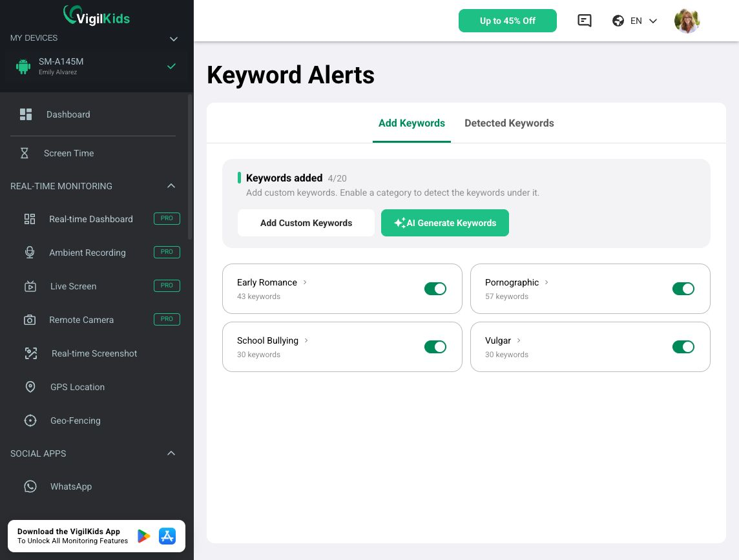Collapse the Real-Time Monitoring section
The height and width of the screenshot is (560, 739).
point(171,186)
